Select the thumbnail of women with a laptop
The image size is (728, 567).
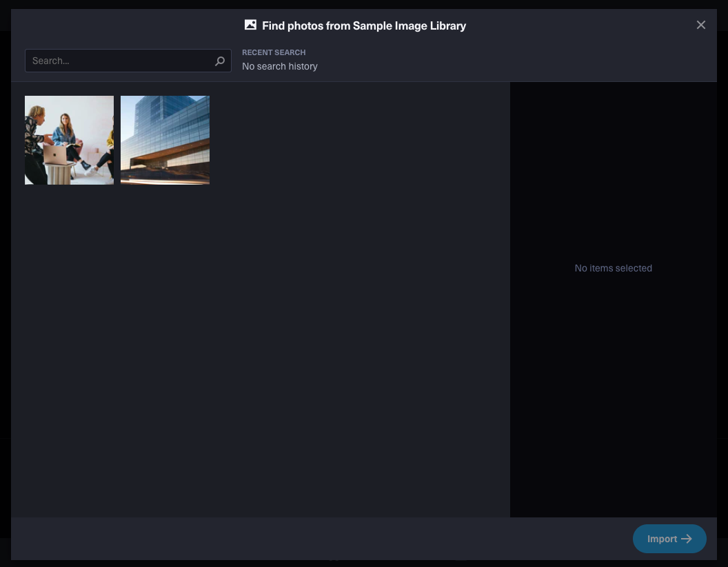coord(69,140)
